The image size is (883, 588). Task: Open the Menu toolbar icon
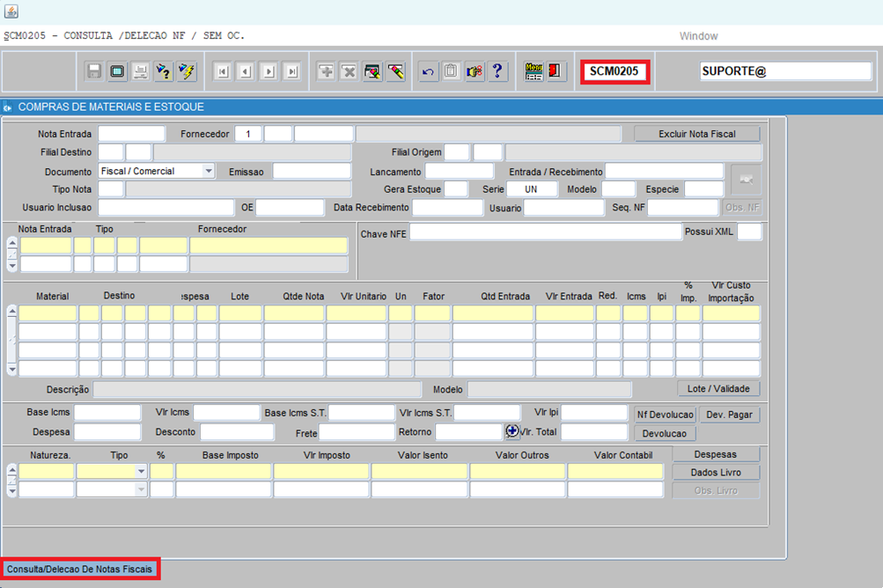pyautogui.click(x=533, y=71)
